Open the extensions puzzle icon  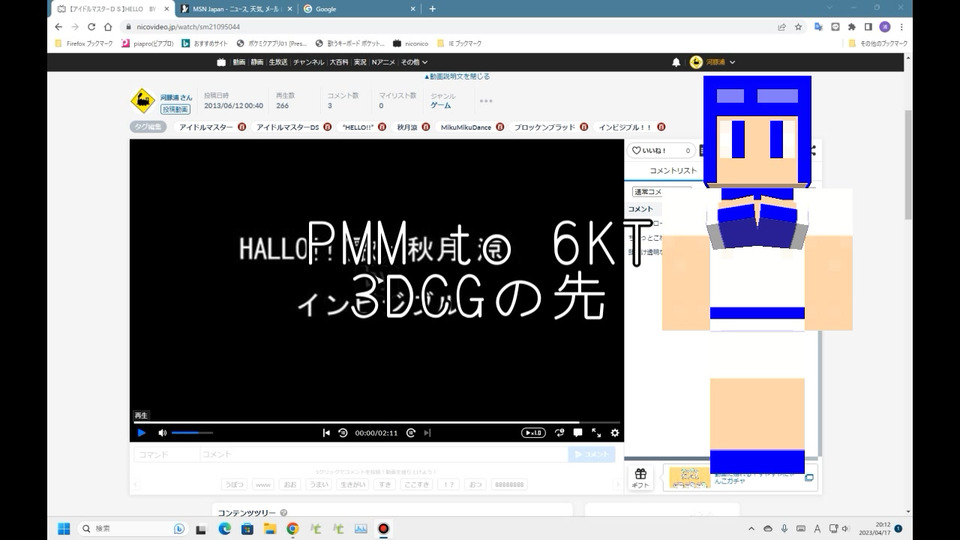tap(852, 27)
